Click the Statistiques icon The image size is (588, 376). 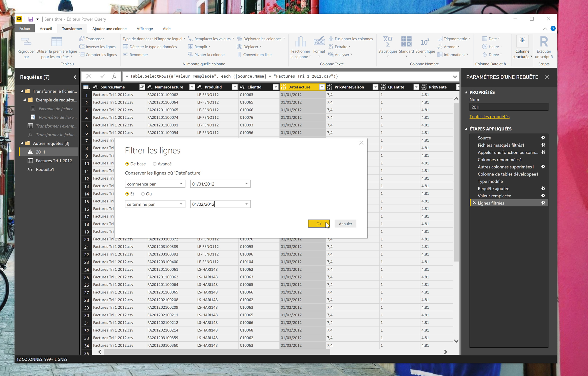388,41
